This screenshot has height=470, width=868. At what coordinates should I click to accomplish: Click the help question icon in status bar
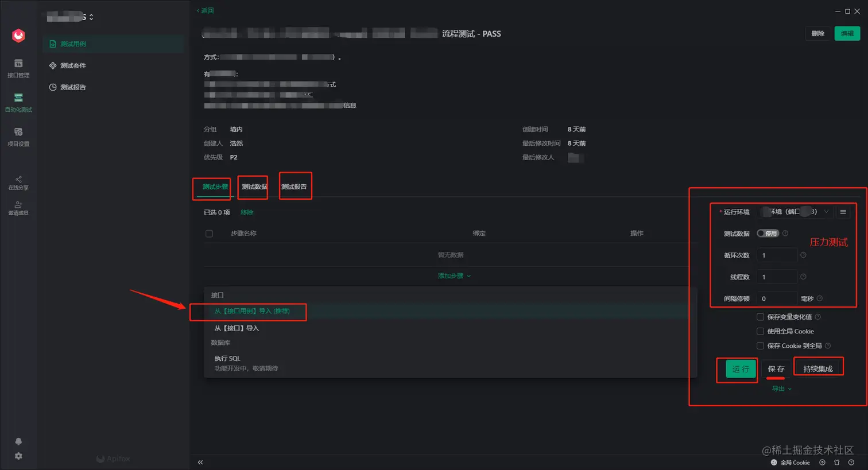coord(851,463)
